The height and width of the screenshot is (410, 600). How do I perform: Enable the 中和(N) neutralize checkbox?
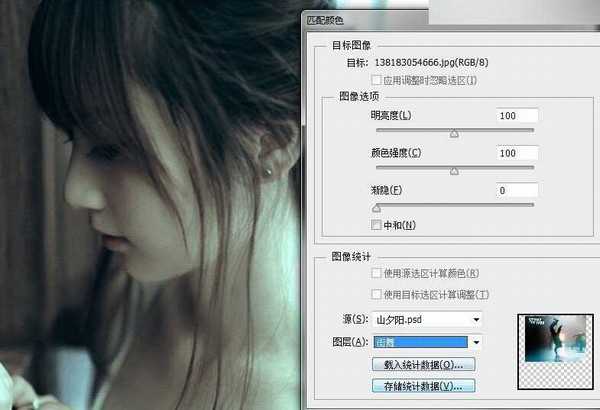(376, 225)
